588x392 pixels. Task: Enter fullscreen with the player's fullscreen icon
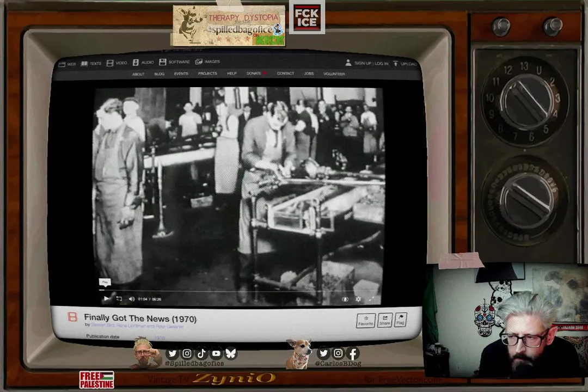pos(371,298)
